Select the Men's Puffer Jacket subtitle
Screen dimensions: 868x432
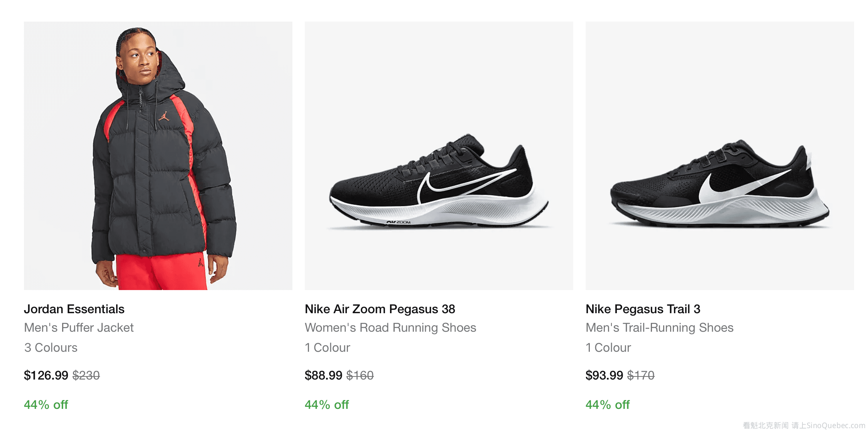pos(79,327)
